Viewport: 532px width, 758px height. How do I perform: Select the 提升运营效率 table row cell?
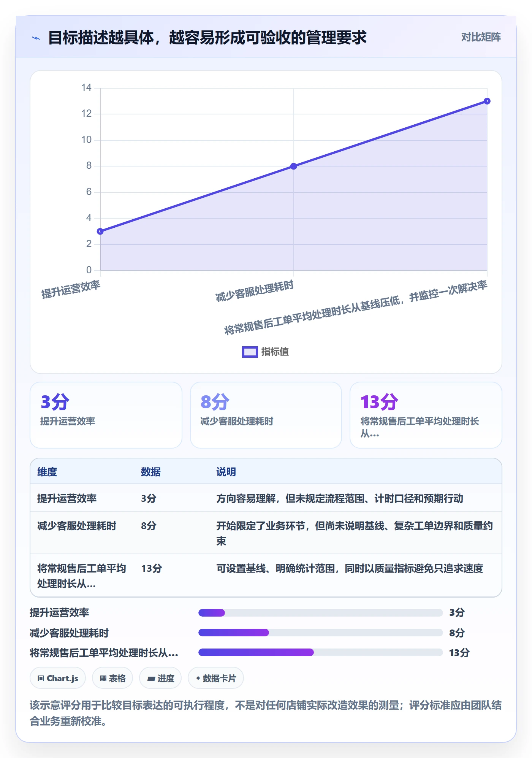(67, 498)
